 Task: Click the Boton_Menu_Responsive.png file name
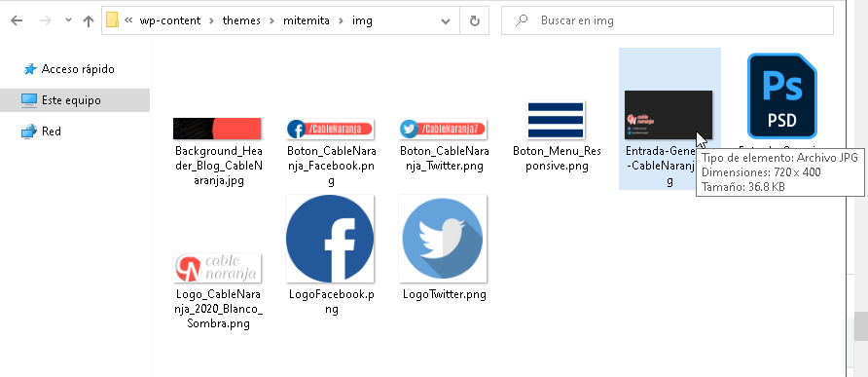(557, 159)
